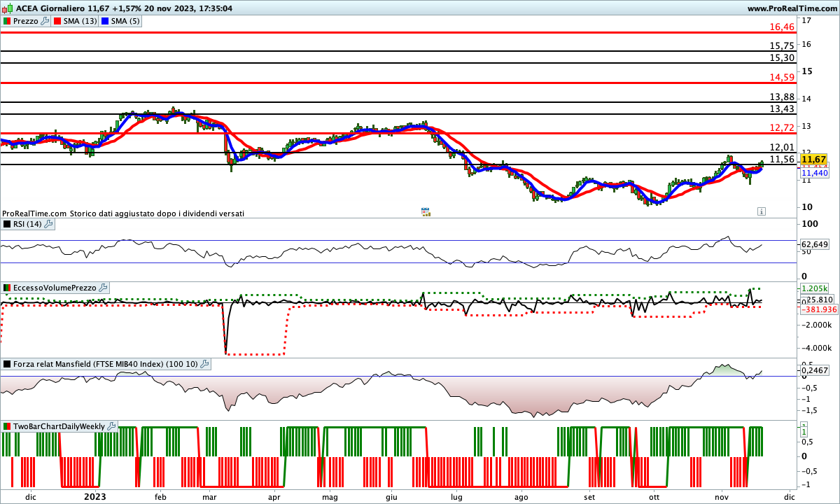Click the 15,30 price level label
The height and width of the screenshot is (504, 840).
coord(782,57)
